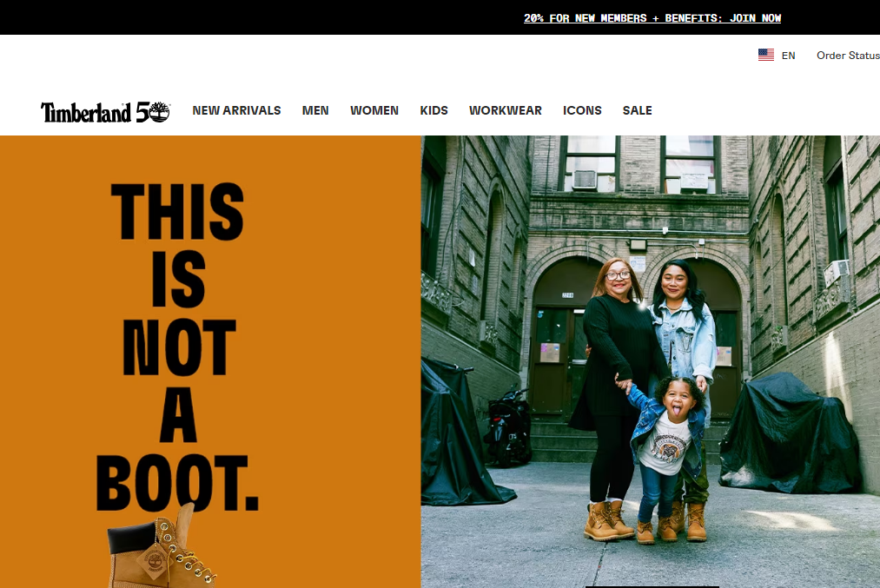Open Order Status link

click(x=848, y=55)
